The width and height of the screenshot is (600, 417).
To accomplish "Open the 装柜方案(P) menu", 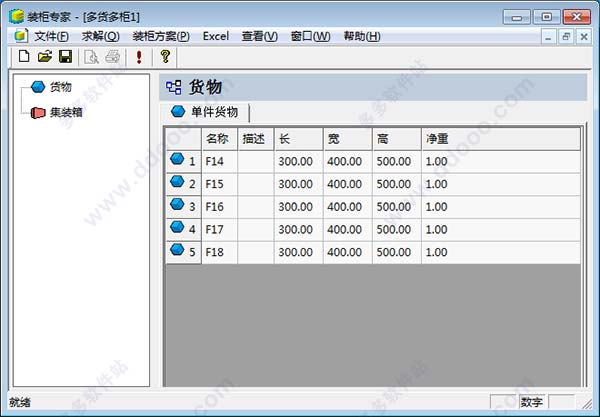I will (161, 36).
